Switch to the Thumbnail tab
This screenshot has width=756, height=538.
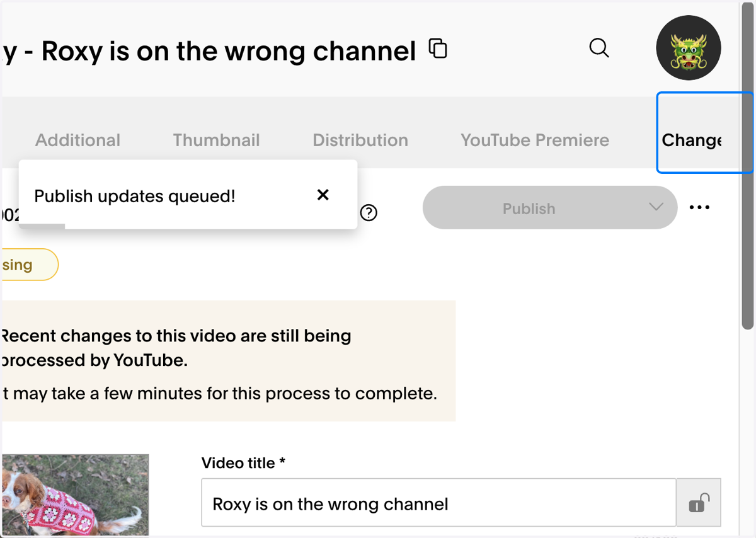coord(216,140)
